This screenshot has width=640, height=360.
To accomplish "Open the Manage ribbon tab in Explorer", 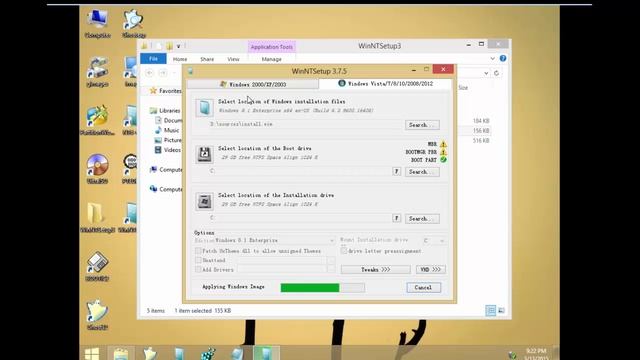I will click(x=271, y=59).
